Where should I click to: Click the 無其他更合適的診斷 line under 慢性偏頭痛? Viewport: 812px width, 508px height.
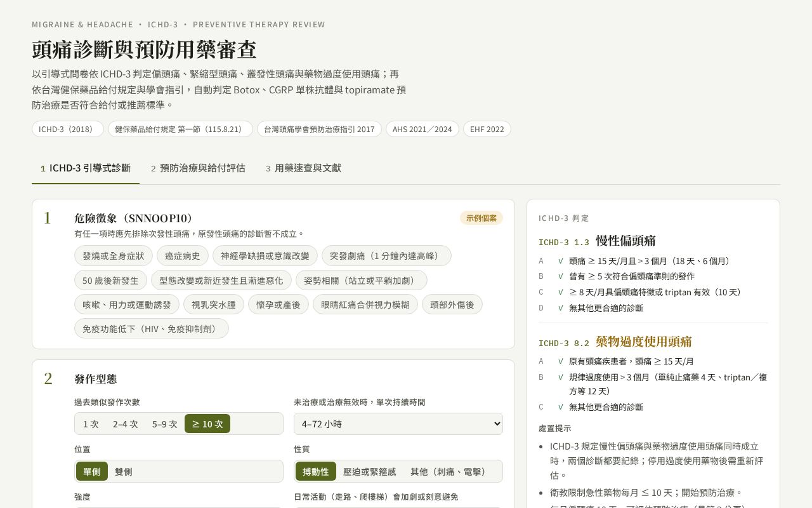[x=606, y=308]
